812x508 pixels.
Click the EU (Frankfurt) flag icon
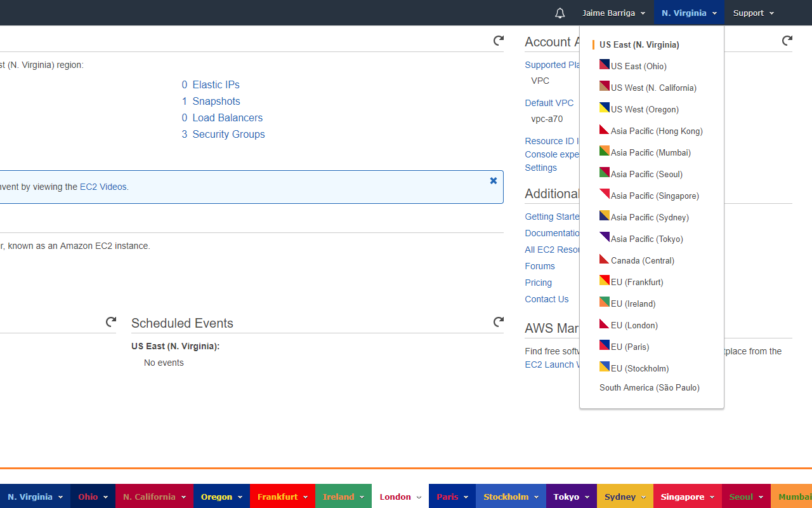[x=605, y=281]
